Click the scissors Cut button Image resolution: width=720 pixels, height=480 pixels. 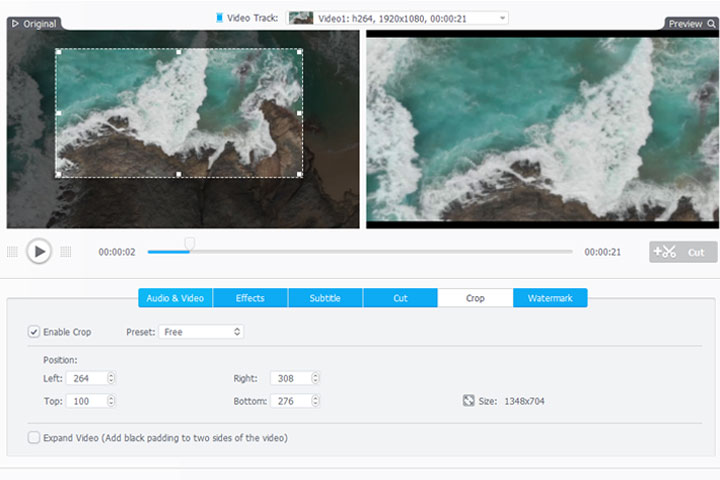coord(683,252)
